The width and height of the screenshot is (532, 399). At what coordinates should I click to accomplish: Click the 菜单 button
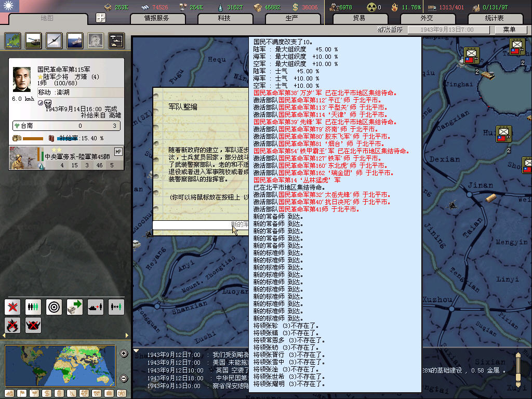click(510, 30)
